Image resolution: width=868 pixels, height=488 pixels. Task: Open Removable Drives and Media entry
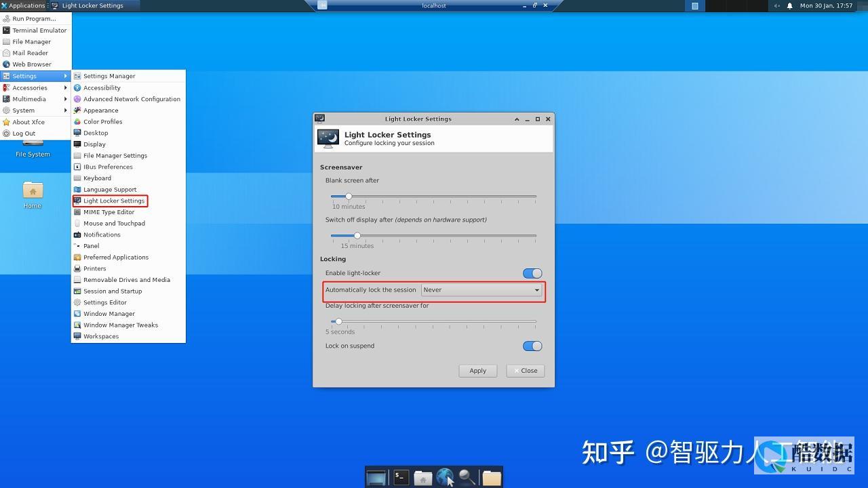[128, 280]
